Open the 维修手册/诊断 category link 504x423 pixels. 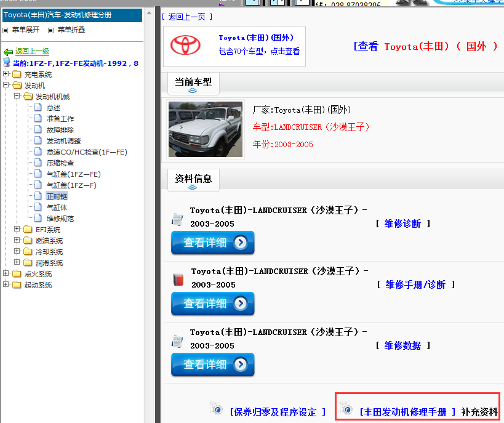(415, 284)
